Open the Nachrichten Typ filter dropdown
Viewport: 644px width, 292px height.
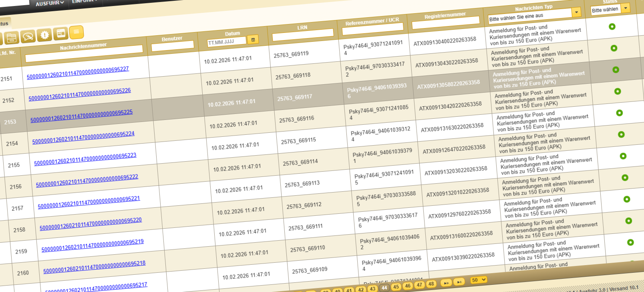click(576, 12)
